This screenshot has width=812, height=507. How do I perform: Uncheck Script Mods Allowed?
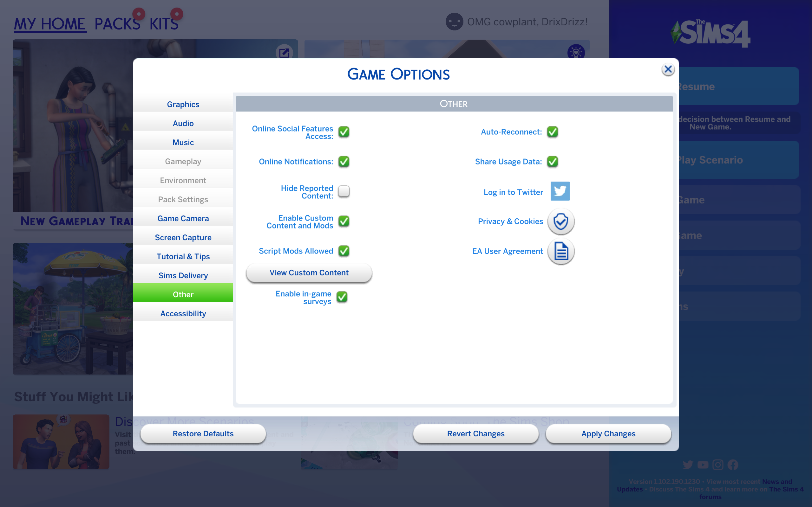pyautogui.click(x=344, y=251)
